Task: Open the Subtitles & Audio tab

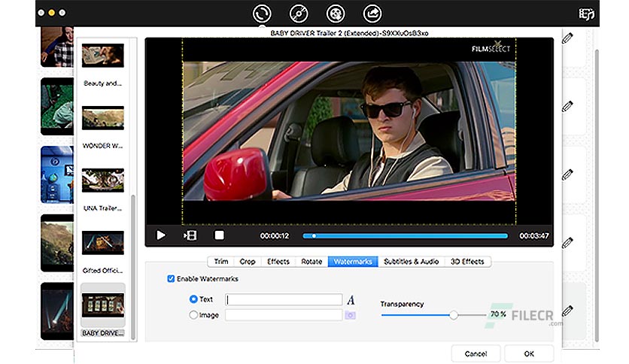Action: (x=411, y=262)
